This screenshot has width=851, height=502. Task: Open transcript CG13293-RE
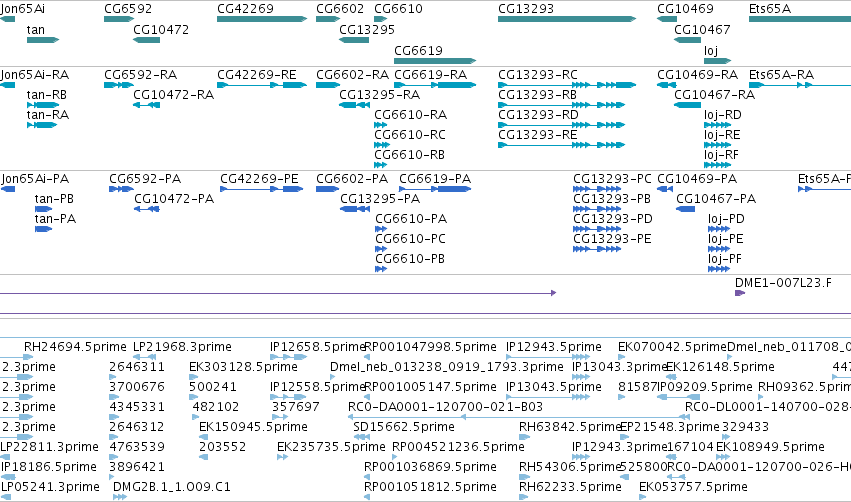538,135
